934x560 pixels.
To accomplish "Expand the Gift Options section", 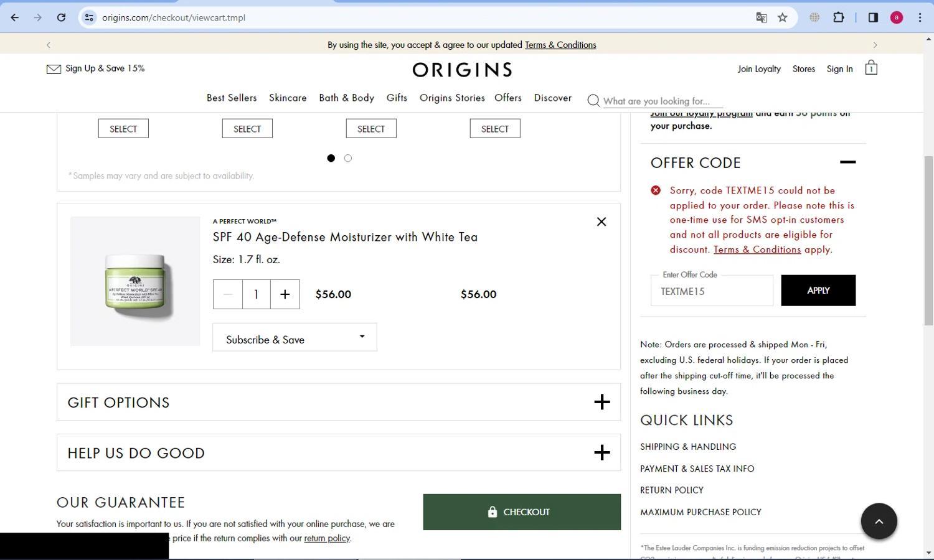I will point(601,402).
